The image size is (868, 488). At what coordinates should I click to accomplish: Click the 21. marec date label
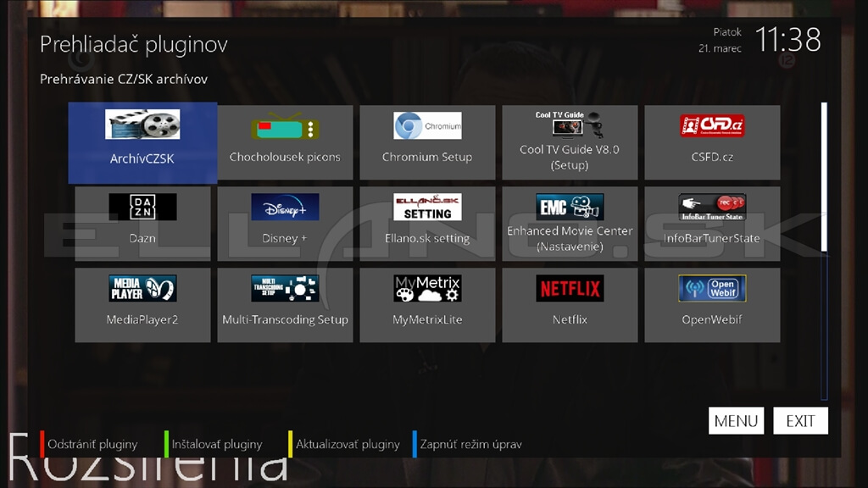tap(720, 48)
